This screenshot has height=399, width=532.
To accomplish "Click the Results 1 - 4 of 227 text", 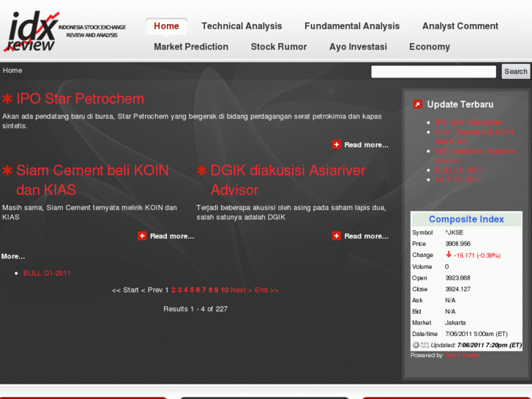I will tap(195, 309).
